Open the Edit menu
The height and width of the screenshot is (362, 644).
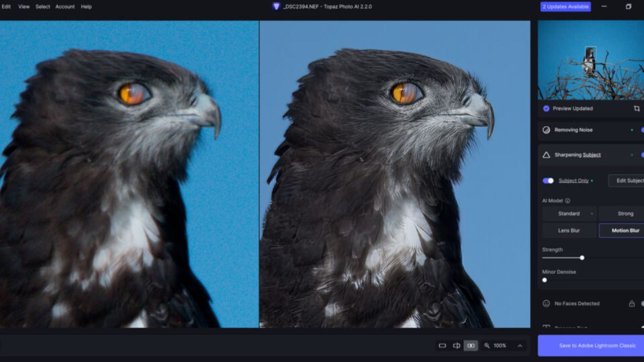pyautogui.click(x=6, y=7)
